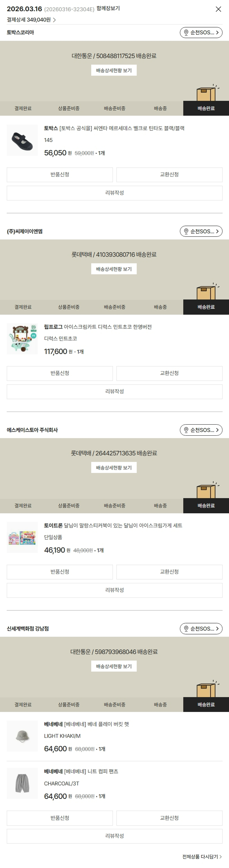Open the LeapFrog ice cream cart thumbnail
The height and width of the screenshot is (868, 229).
point(22,339)
